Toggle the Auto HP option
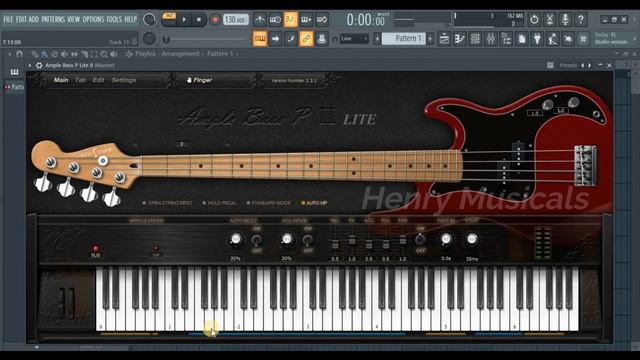 click(314, 203)
